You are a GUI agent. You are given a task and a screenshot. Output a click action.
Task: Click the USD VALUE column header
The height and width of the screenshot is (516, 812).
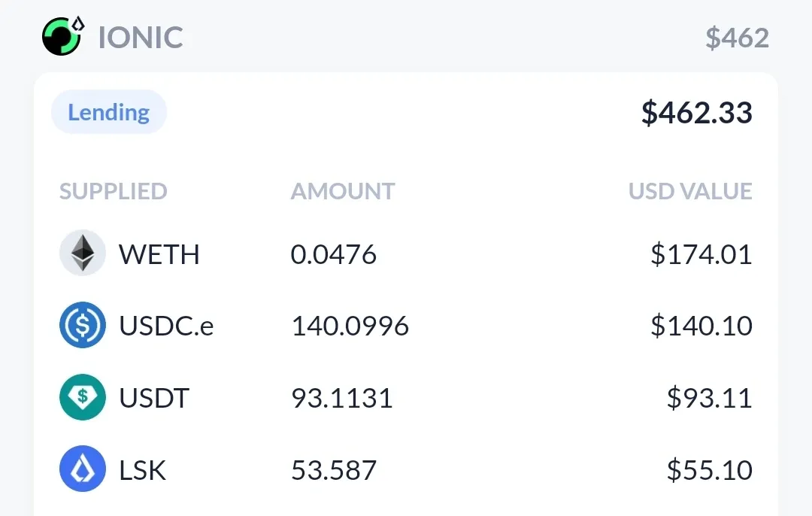click(690, 191)
